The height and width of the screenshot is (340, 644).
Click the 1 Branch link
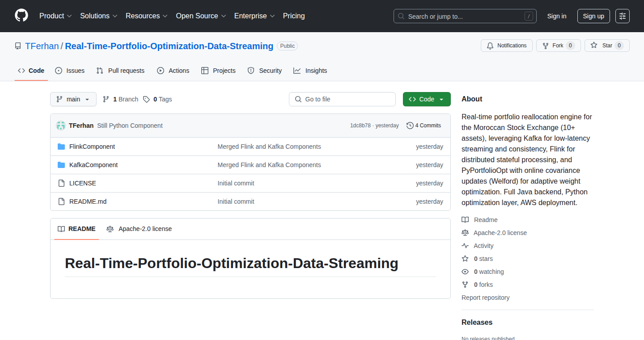point(120,99)
